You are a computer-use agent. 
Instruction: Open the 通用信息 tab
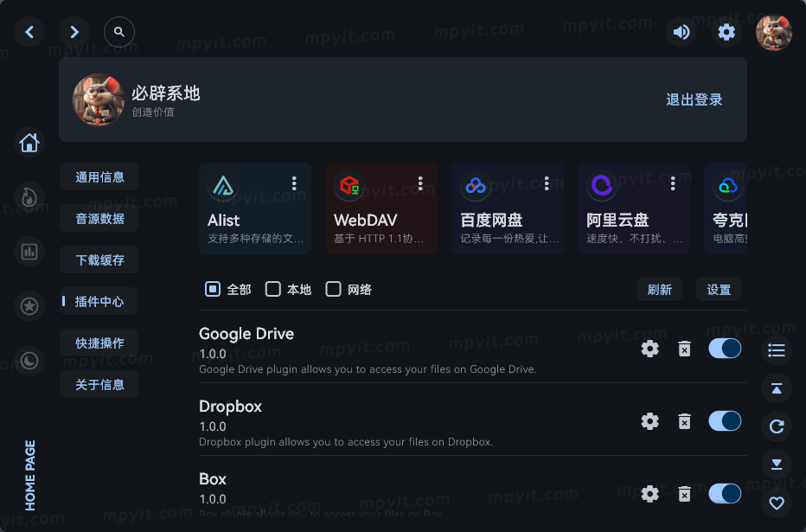coord(99,176)
